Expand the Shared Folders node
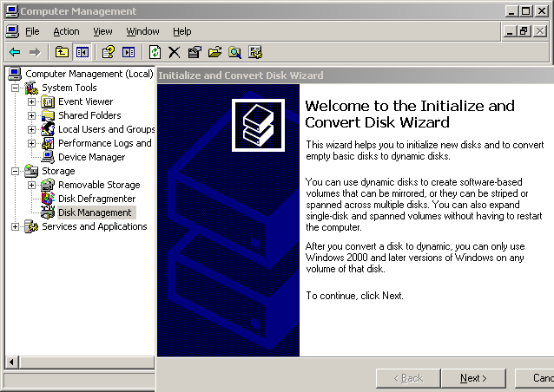Screen dimensions: 554x392 click(x=32, y=115)
